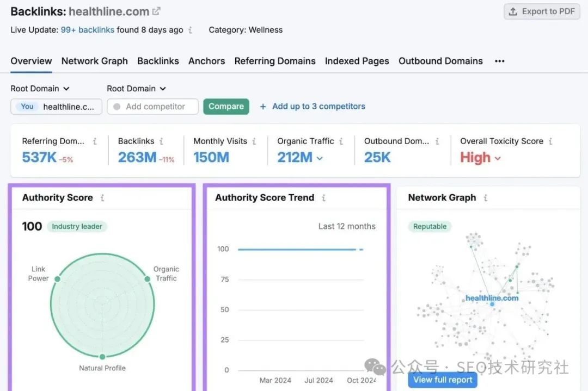
Task: Open the 25K outbound domains value
Action: coord(377,157)
